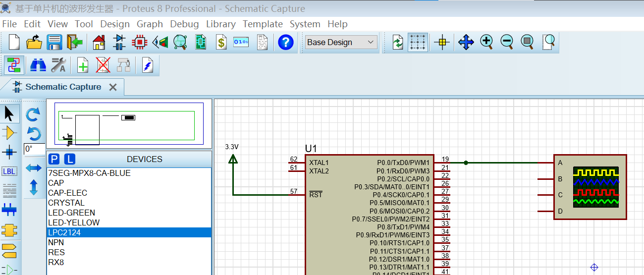Viewport: 644px width, 275px height.
Task: Open Library manager L button
Action: click(70, 159)
